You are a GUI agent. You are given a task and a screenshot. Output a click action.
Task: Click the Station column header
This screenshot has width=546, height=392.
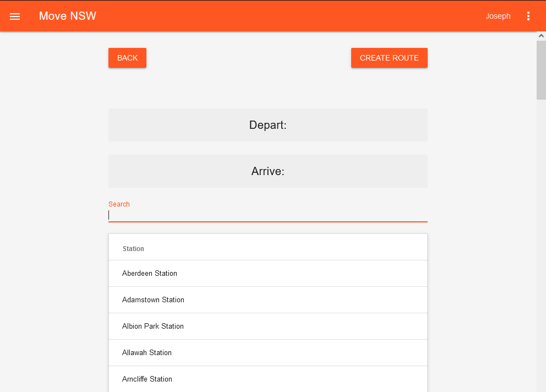click(133, 249)
